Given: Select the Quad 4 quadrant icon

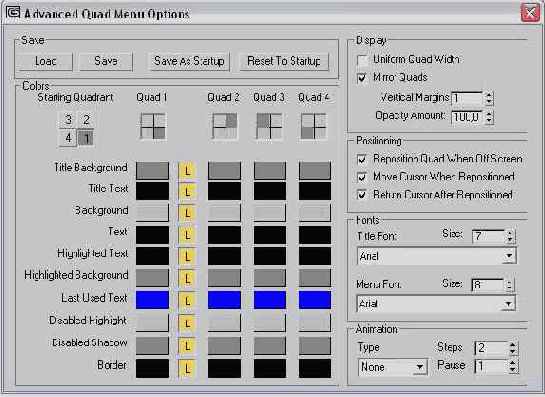Looking at the screenshot, I should coord(314,126).
